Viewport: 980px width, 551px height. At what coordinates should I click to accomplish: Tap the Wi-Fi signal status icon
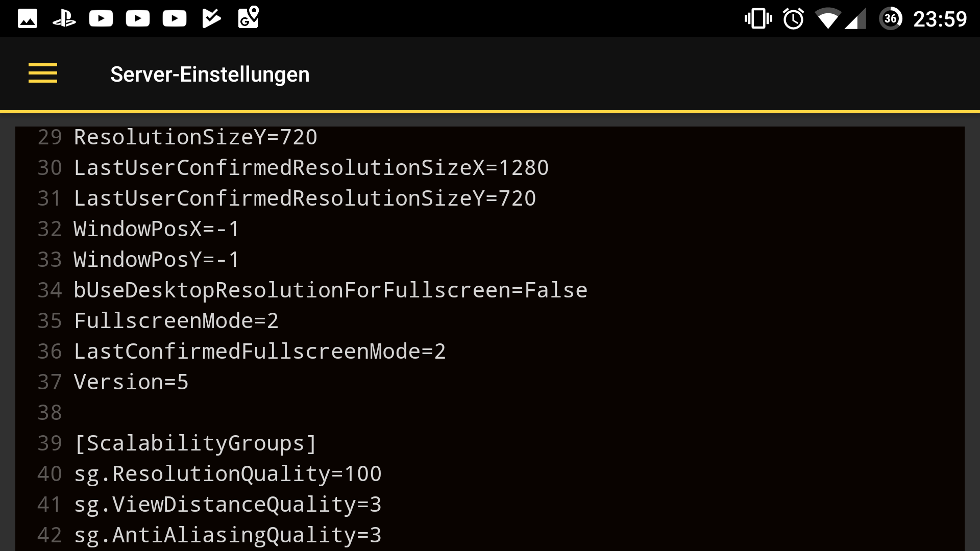[828, 19]
